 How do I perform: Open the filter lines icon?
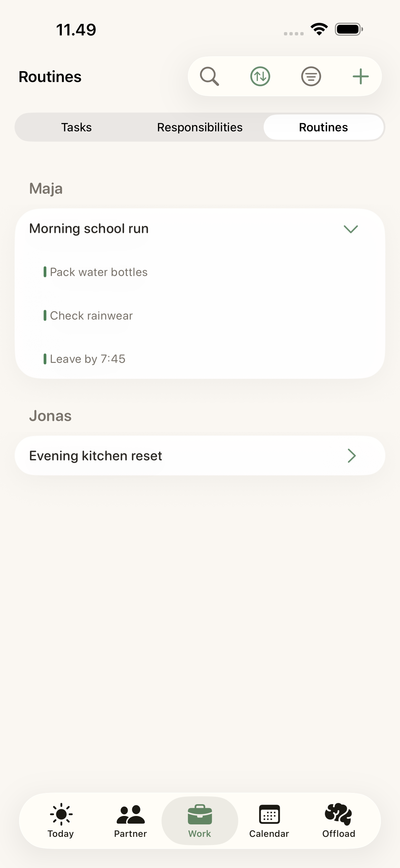[x=311, y=77]
